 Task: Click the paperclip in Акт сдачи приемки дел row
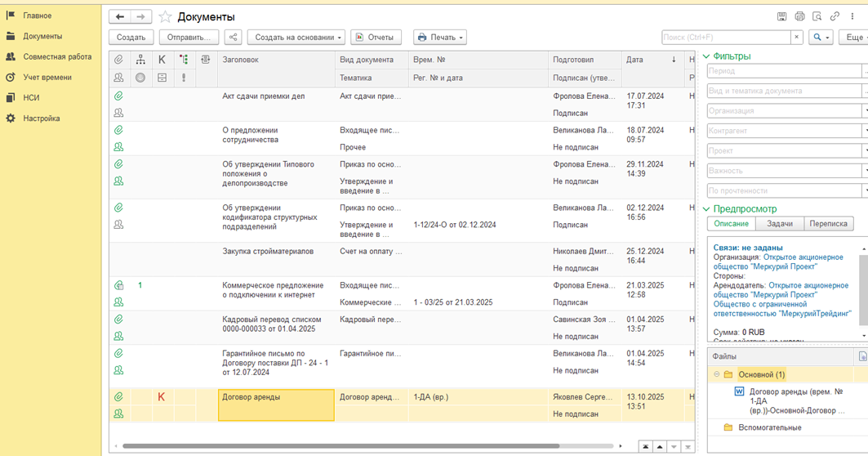tap(118, 96)
